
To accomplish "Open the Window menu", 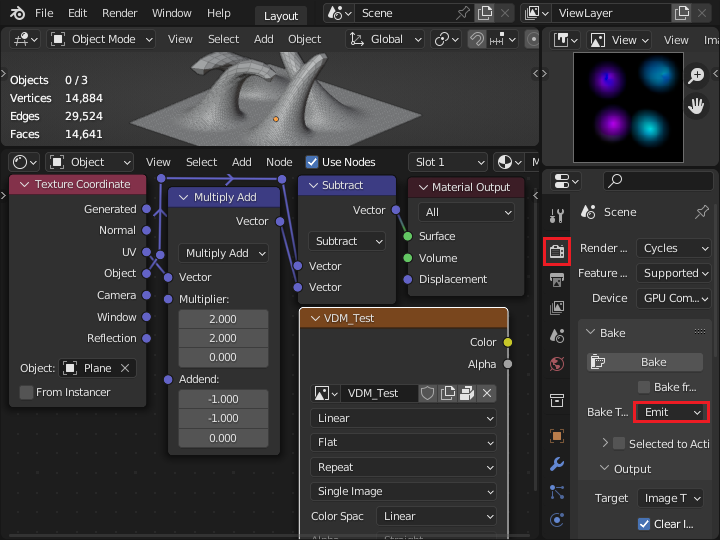I will coord(172,13).
